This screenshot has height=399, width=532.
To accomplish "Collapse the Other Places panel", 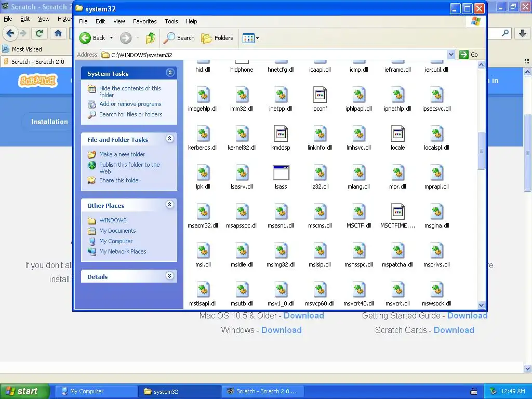I will tap(170, 204).
